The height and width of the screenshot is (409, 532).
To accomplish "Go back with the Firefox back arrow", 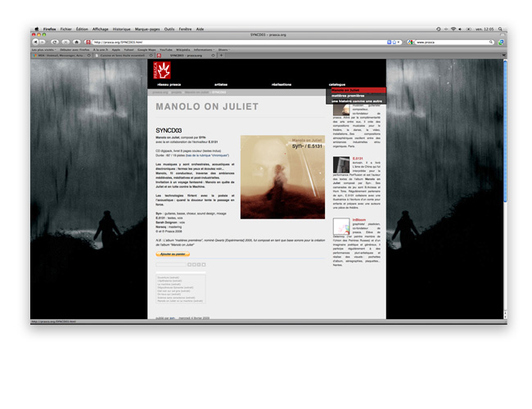I will tap(35, 42).
